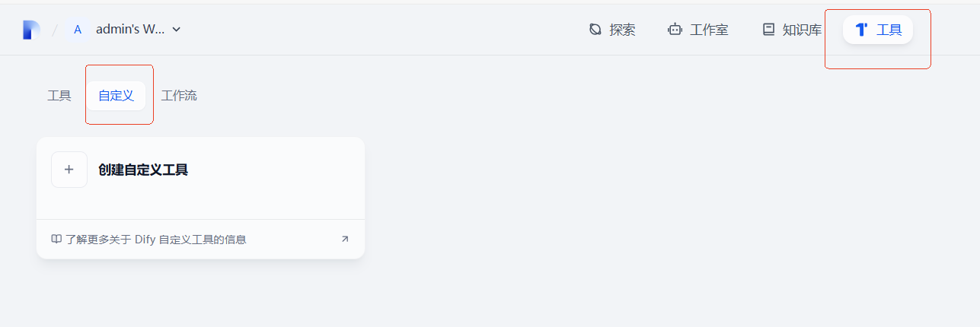Screen dimensions: 980x327
Task: Open the 了解更多关于 Dify 自定义工具的信息 link
Action: 155,240
